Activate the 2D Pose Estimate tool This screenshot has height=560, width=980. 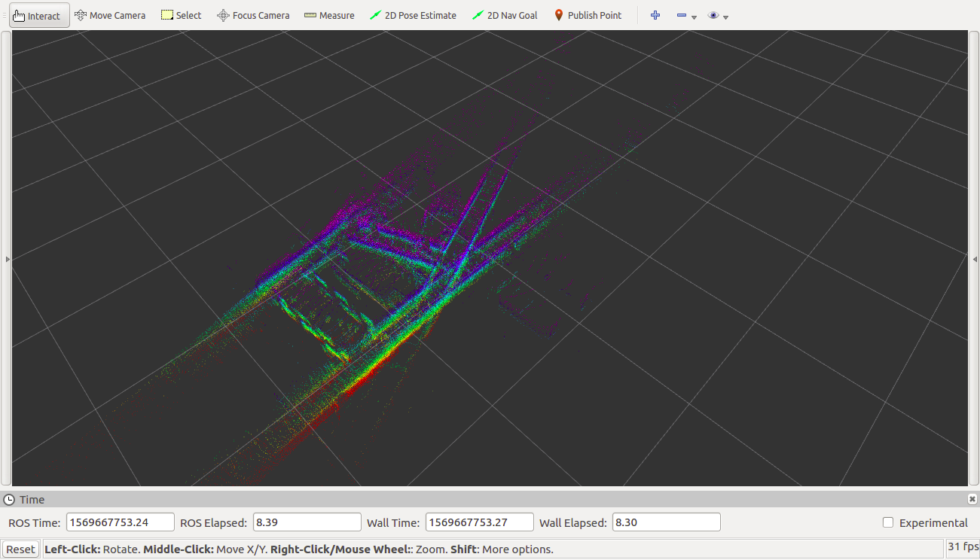click(413, 14)
